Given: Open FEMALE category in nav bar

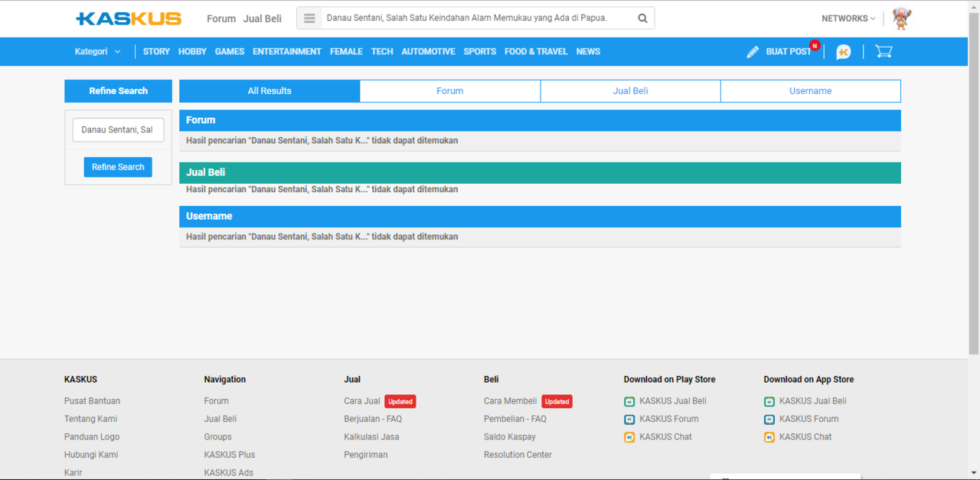Looking at the screenshot, I should [x=346, y=51].
